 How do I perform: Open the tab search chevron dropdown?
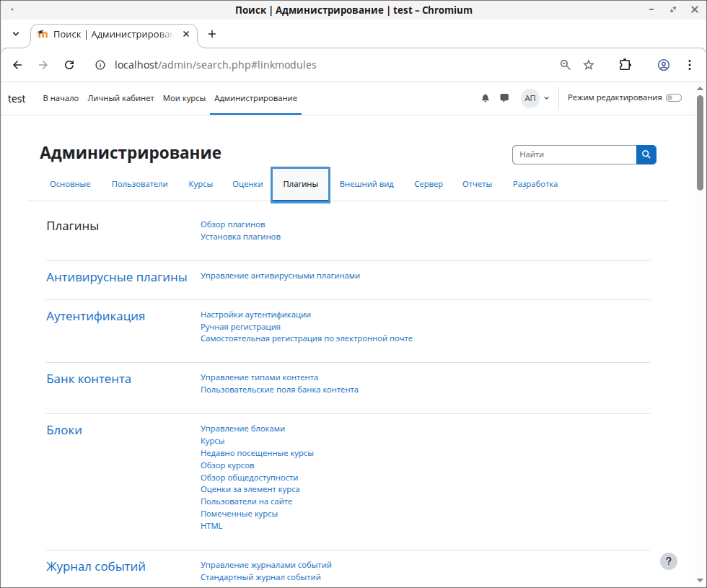[16, 34]
